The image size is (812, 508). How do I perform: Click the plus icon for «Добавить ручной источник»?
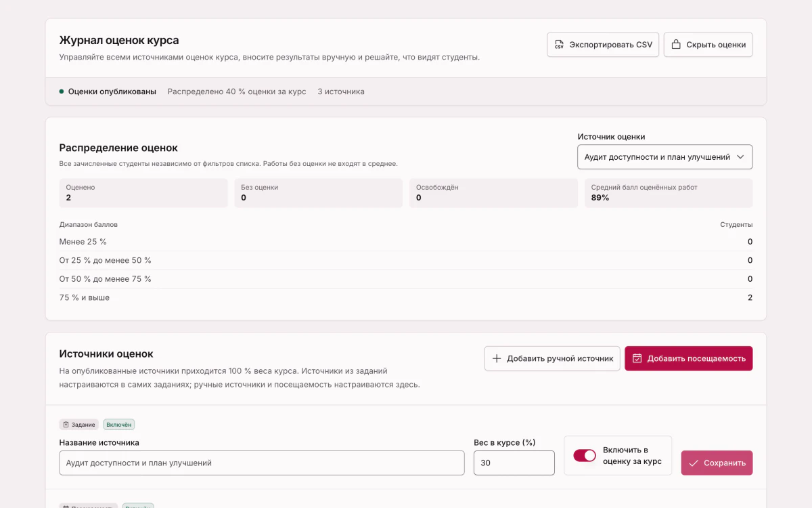[x=497, y=358]
